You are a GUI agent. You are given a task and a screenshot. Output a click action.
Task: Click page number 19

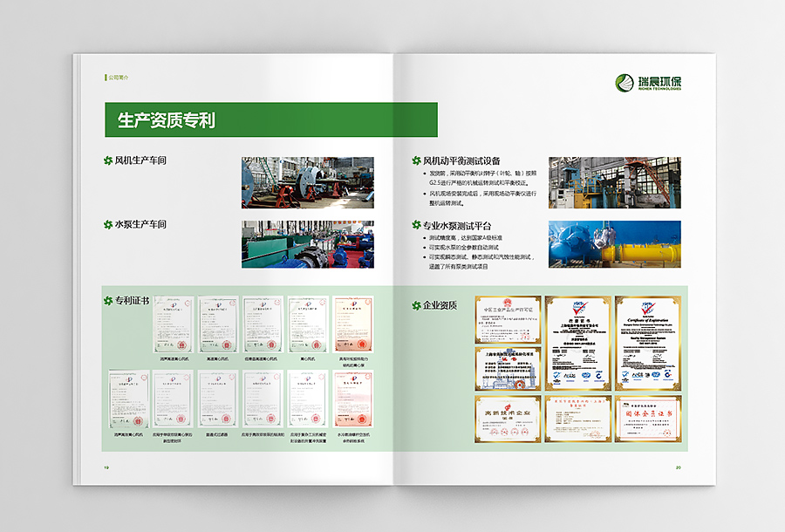105,467
